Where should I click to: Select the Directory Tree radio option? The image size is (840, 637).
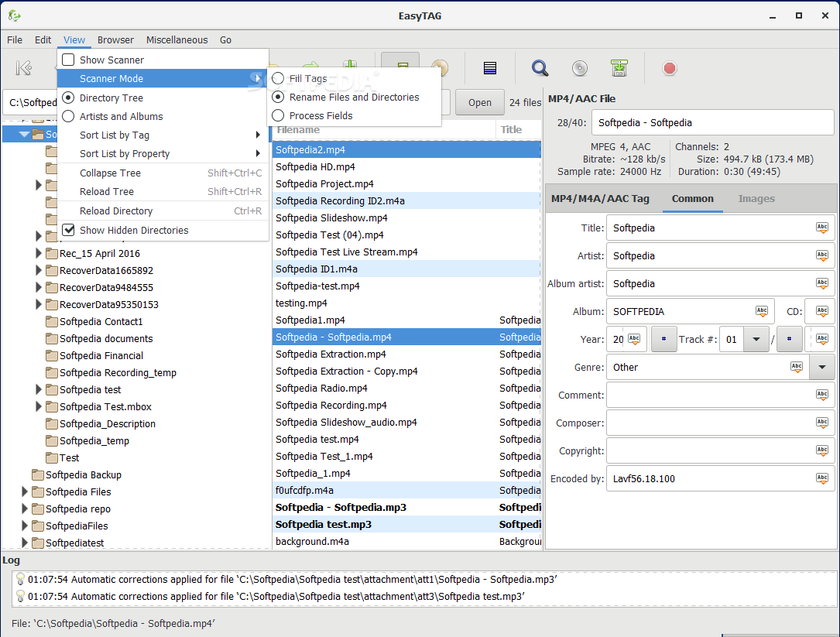tap(68, 98)
